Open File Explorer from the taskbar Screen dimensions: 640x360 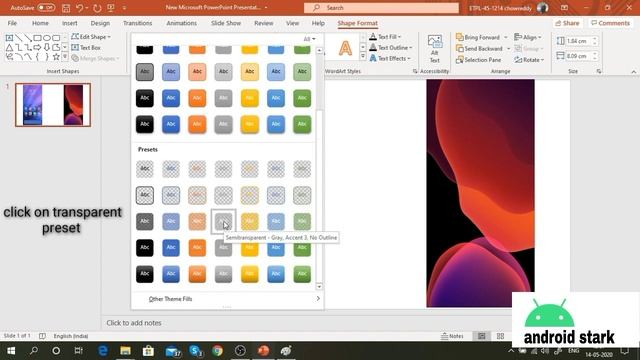pyautogui.click(x=125, y=351)
